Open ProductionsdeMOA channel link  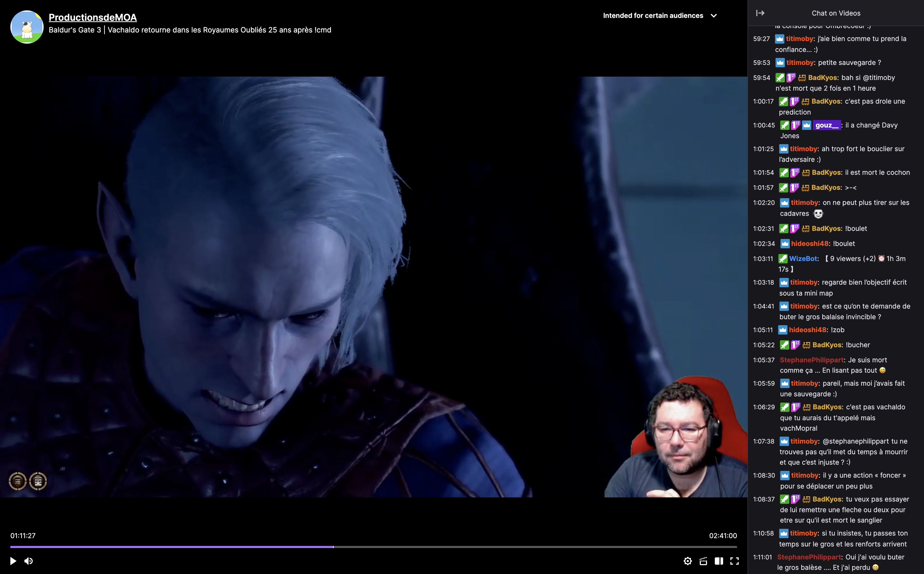[93, 17]
